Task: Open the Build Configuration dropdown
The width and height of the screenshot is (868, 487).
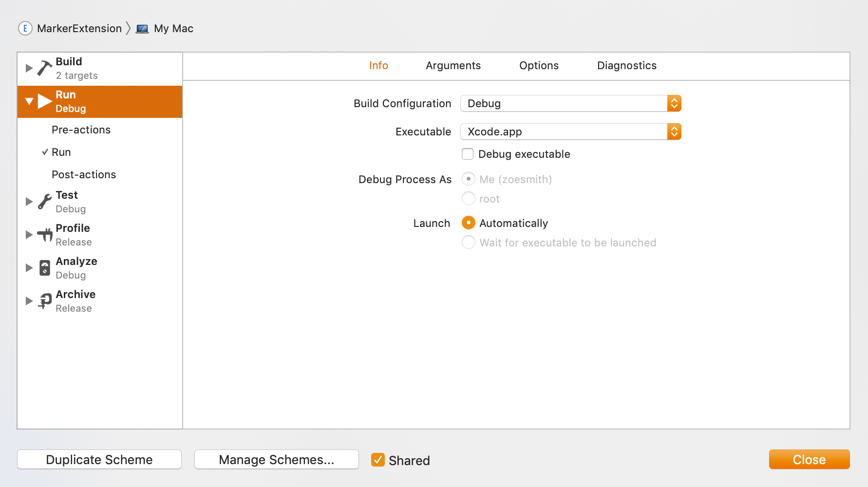Action: (x=674, y=103)
